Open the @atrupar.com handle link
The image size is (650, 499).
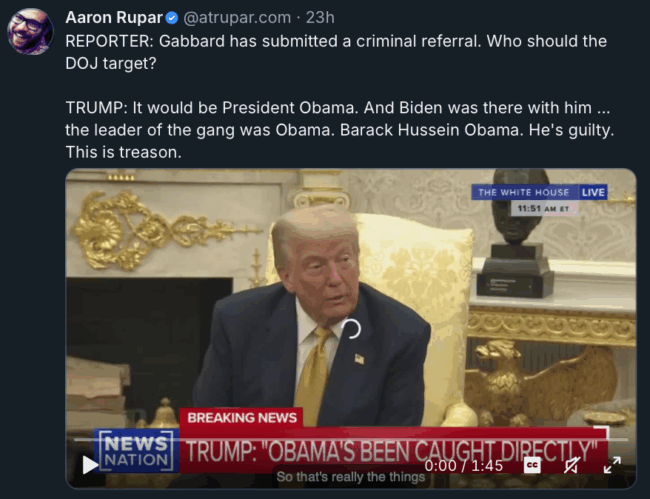pyautogui.click(x=237, y=17)
